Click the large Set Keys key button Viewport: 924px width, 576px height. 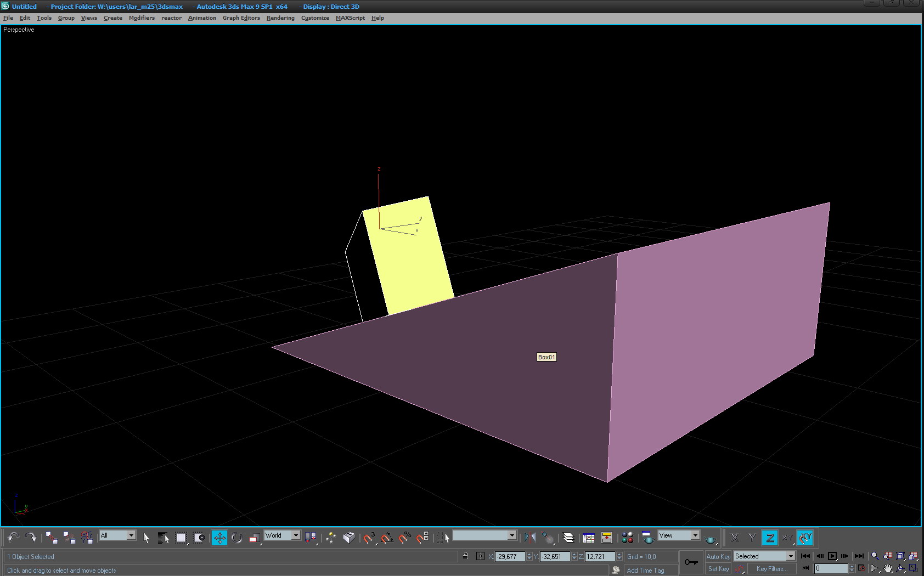pyautogui.click(x=691, y=562)
